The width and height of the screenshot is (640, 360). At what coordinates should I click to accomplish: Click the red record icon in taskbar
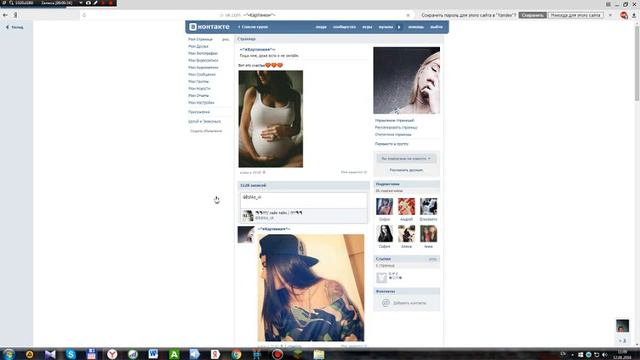pyautogui.click(x=278, y=354)
